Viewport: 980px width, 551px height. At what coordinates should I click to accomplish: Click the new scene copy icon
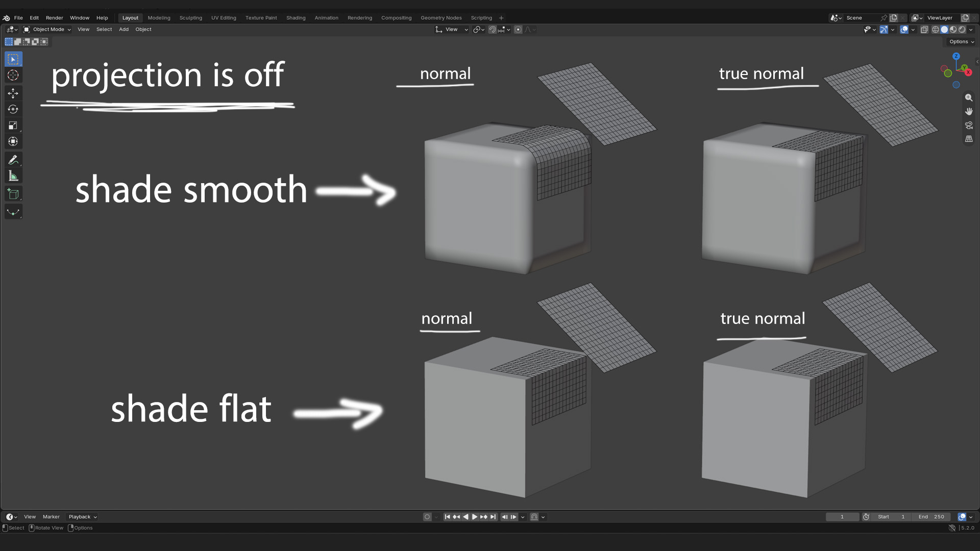click(x=893, y=18)
